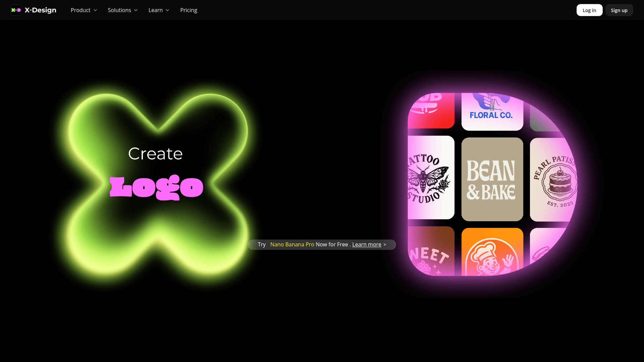Click the Log in button

coord(589,10)
